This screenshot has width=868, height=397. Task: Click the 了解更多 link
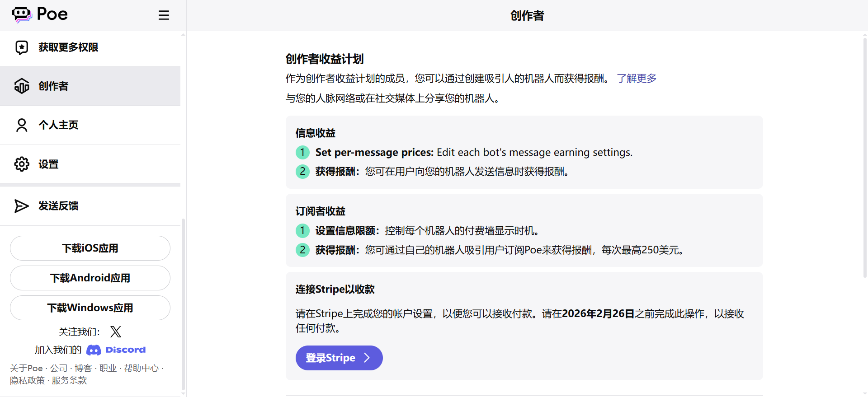[637, 79]
